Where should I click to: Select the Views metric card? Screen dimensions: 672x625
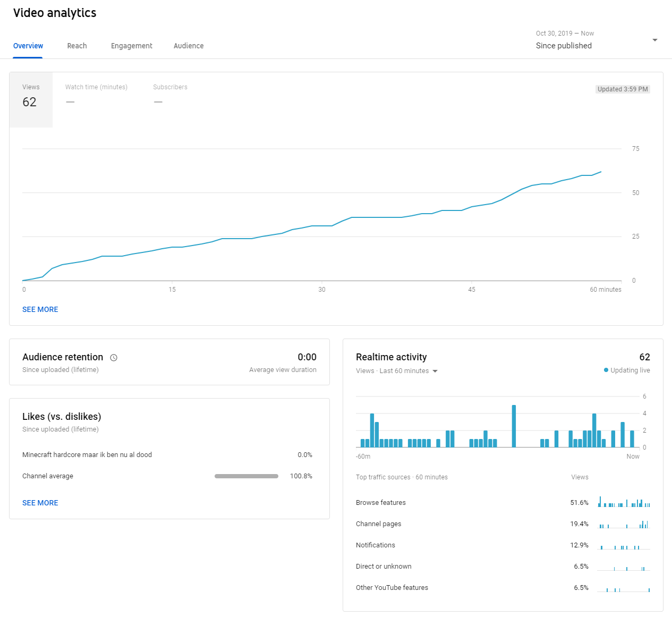[31, 99]
